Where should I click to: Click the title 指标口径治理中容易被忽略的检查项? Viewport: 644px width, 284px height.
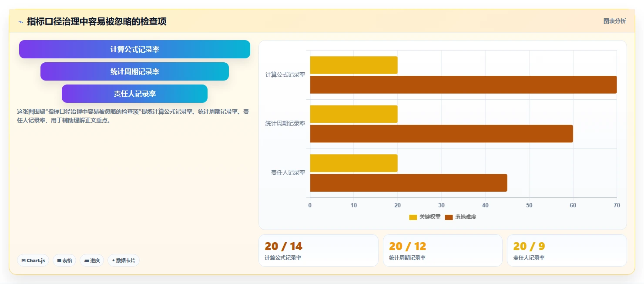97,21
